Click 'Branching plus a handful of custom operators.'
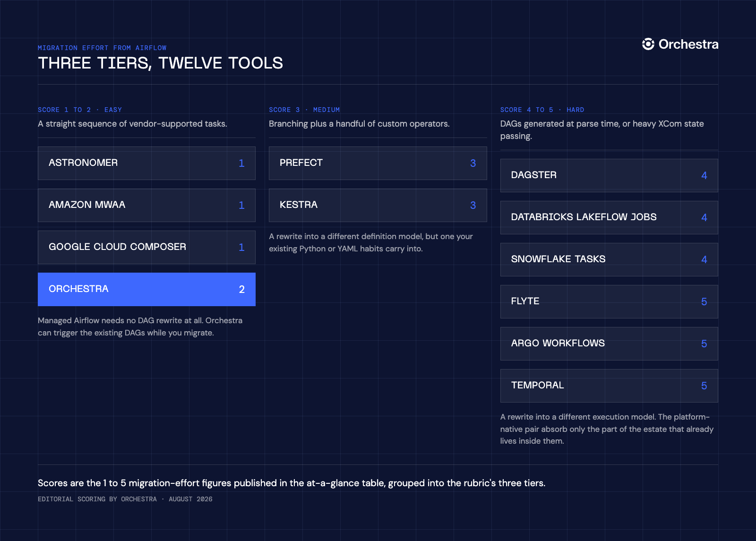Screen dimensions: 756x541 pos(359,124)
